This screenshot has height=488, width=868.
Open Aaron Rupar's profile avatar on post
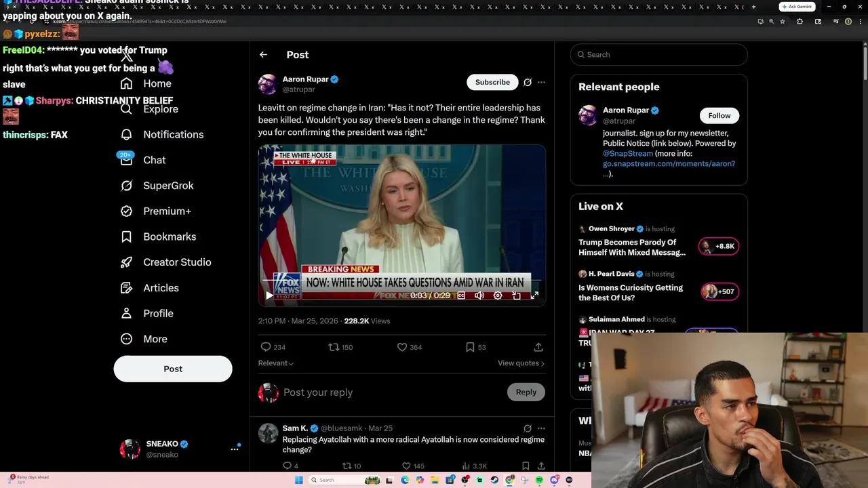click(268, 84)
